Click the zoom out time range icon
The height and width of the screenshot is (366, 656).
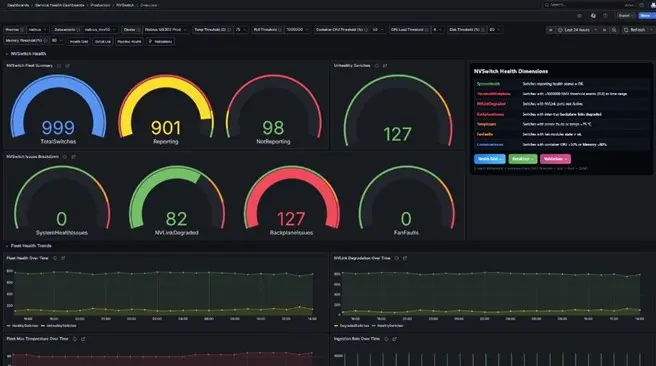614,30
